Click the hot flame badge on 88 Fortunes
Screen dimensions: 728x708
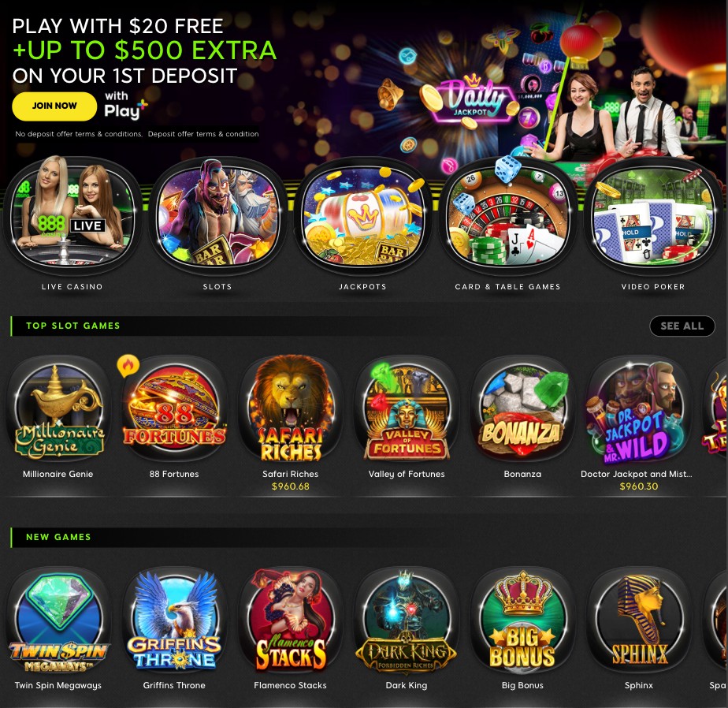[x=128, y=366]
